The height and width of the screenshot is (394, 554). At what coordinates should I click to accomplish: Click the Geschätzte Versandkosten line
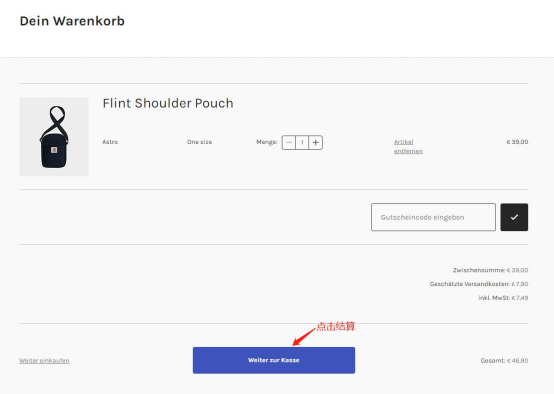pos(479,284)
